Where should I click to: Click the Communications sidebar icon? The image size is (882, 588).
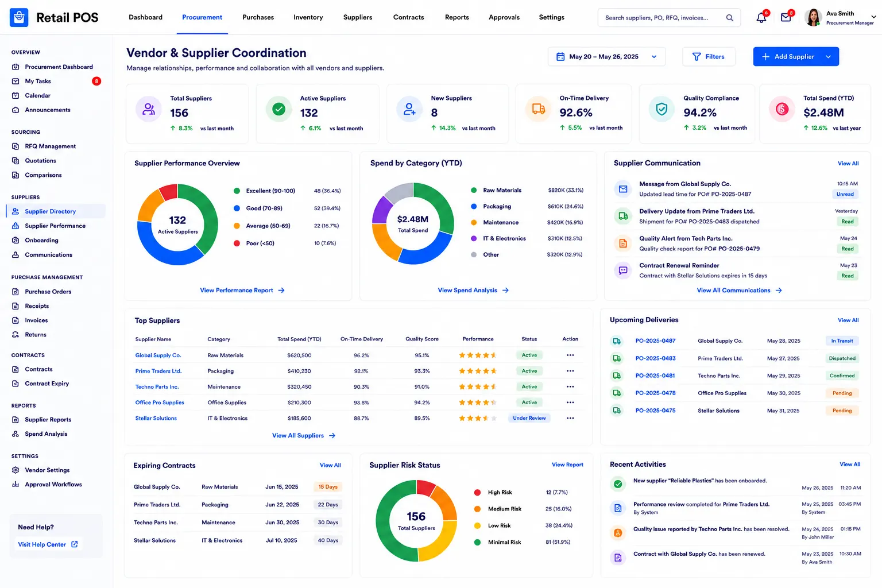[16, 255]
